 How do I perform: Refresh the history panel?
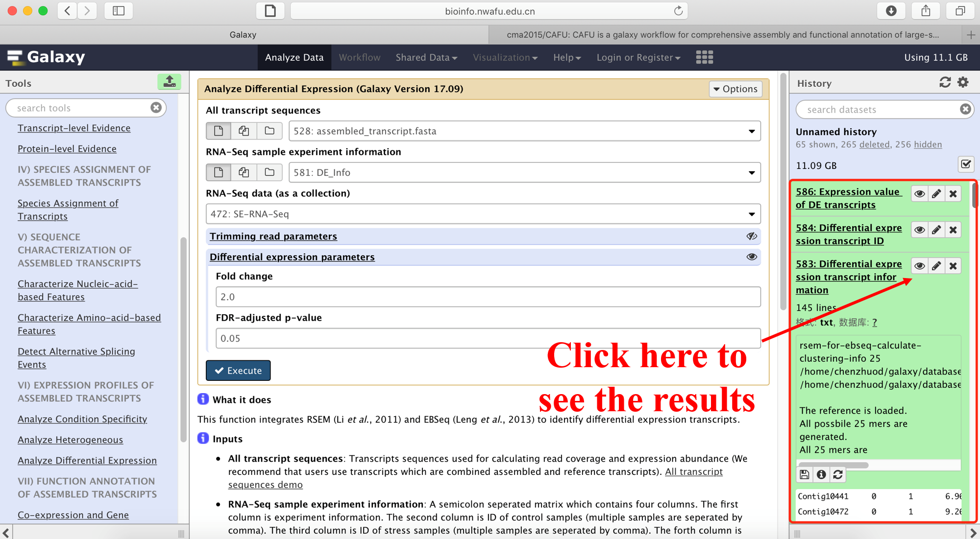coord(945,83)
